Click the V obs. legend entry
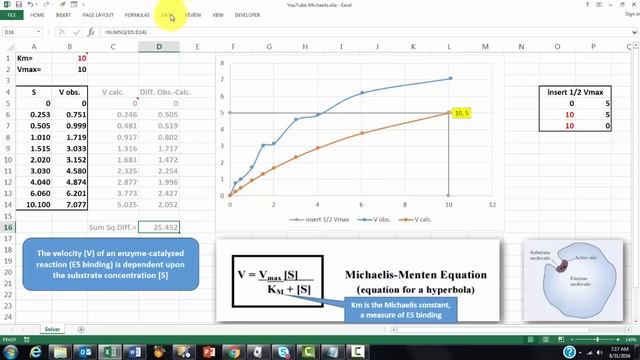 click(374, 220)
